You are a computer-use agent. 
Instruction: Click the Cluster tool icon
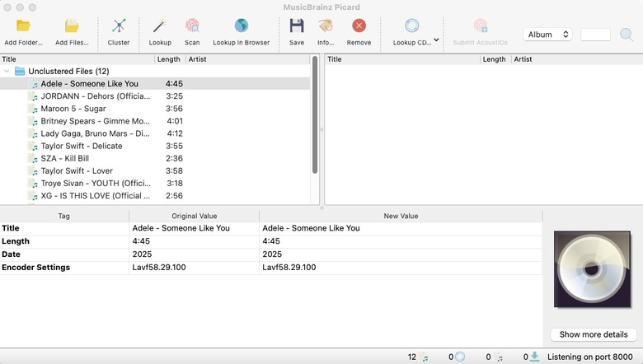coord(119,26)
